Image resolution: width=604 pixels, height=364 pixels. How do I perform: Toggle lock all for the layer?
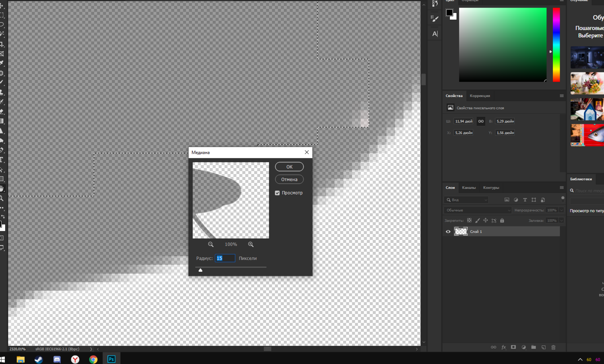coord(502,220)
